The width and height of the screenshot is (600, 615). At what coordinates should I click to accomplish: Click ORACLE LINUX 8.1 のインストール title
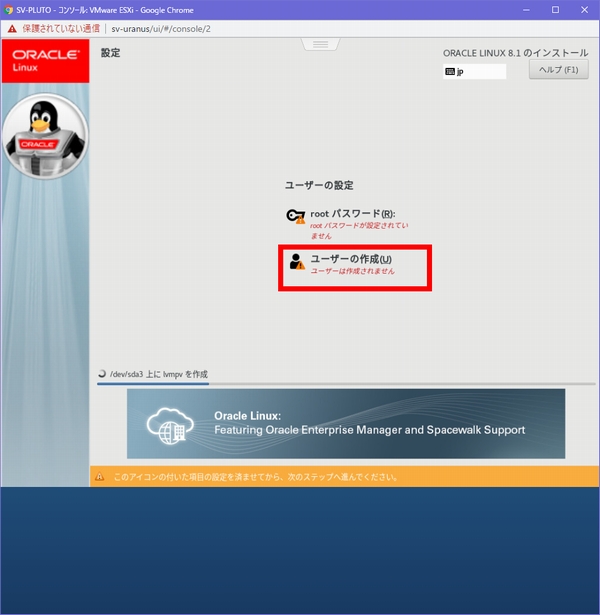(x=515, y=53)
